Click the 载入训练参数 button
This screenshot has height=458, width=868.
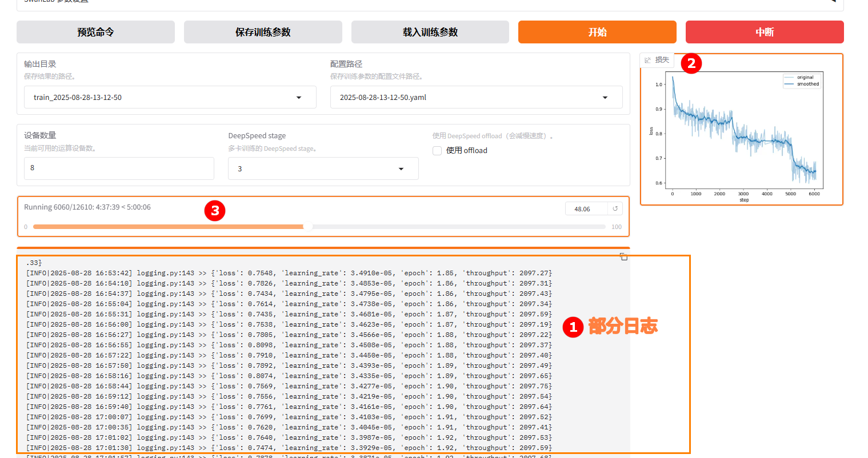click(430, 32)
